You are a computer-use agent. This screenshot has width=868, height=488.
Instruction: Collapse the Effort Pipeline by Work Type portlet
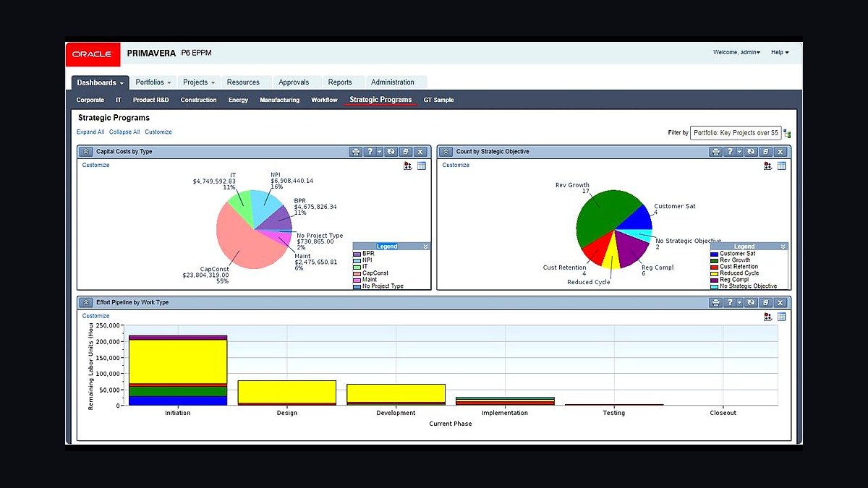point(86,302)
